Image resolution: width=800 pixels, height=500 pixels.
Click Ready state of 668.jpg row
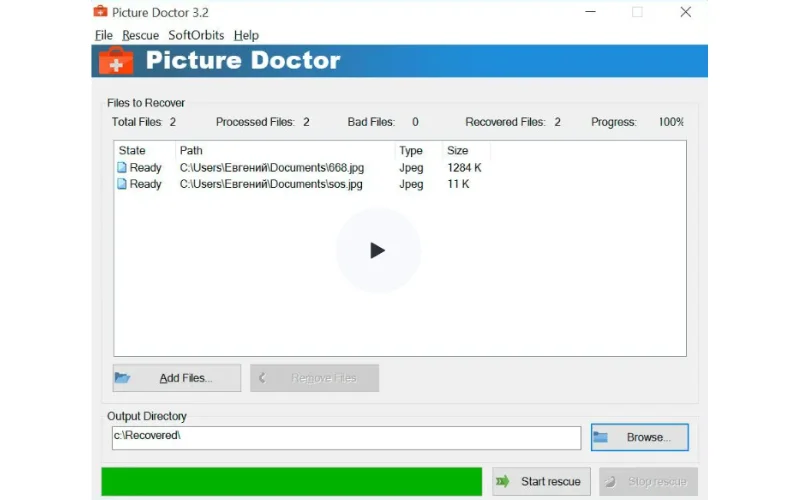pyautogui.click(x=145, y=168)
